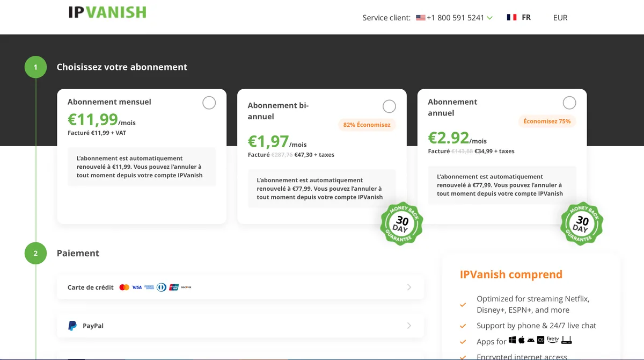Image resolution: width=644 pixels, height=360 pixels.
Task: Click the €1,97 per month price
Action: click(268, 141)
